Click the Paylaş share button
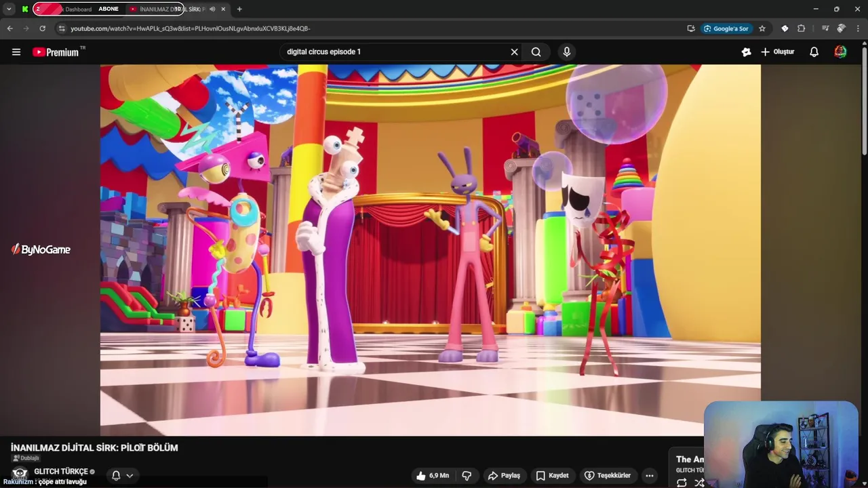The image size is (868, 488). (504, 476)
